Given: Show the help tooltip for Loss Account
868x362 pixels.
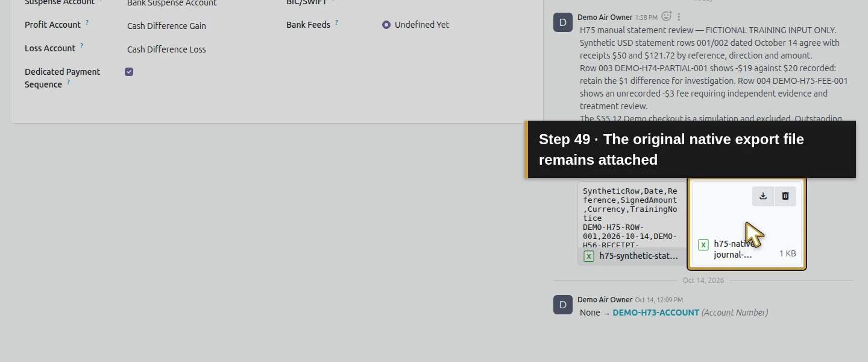Looking at the screenshot, I should tap(81, 46).
